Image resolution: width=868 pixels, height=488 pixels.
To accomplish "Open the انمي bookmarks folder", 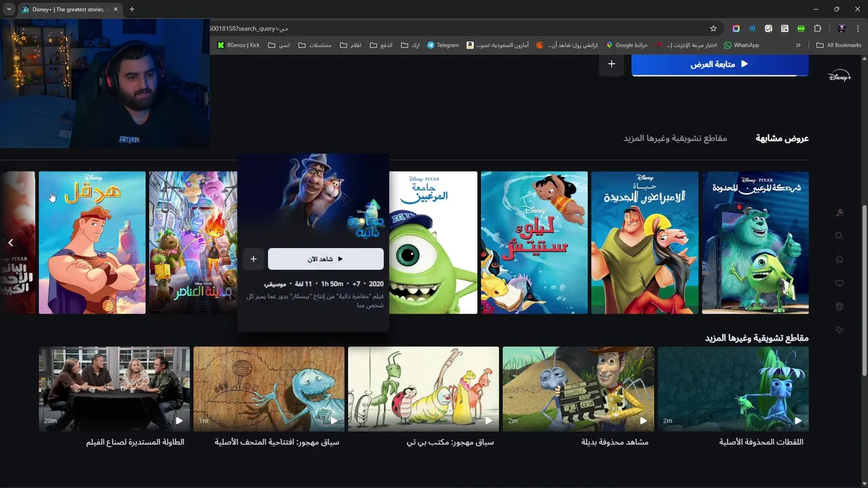I will point(279,45).
